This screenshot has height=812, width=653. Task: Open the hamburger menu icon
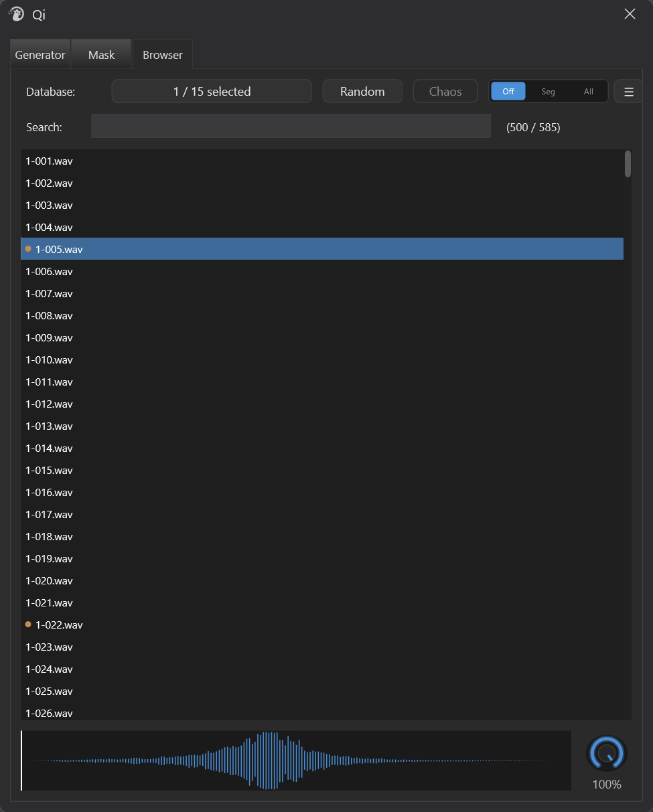[628, 92]
